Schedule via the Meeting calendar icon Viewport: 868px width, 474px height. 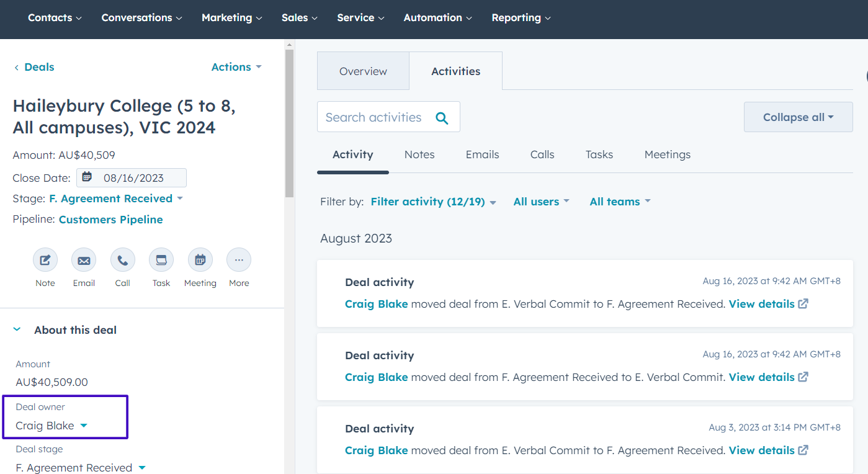(200, 261)
